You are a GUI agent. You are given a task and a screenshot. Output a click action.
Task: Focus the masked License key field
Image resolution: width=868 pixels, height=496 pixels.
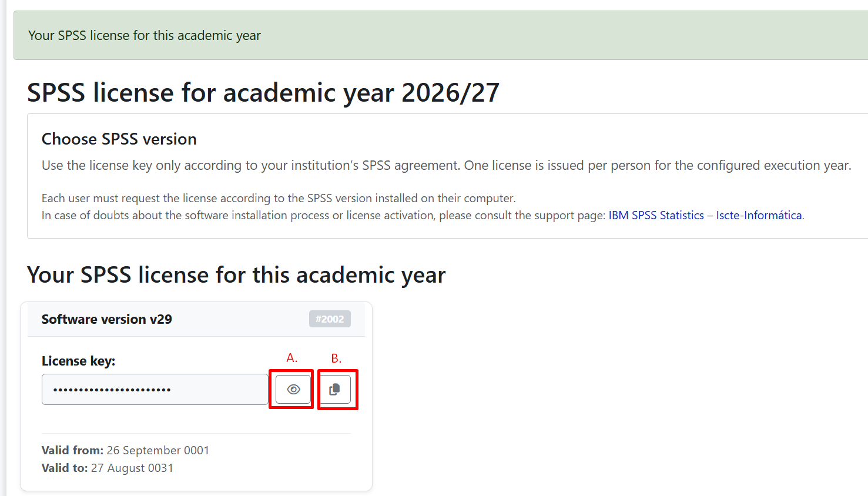pos(155,389)
